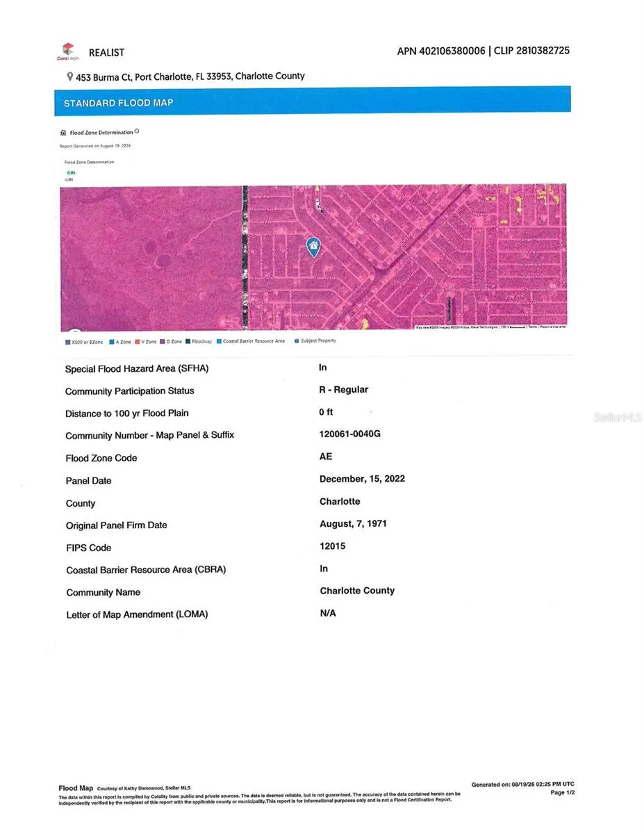
Task: Click the Original Panel Firm Date label
Action: pos(117,525)
